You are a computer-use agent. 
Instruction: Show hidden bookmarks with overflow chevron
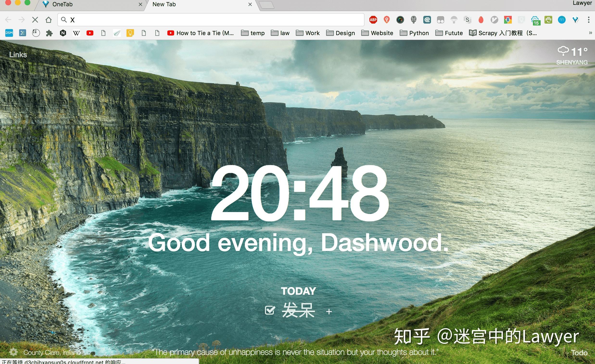pos(590,33)
